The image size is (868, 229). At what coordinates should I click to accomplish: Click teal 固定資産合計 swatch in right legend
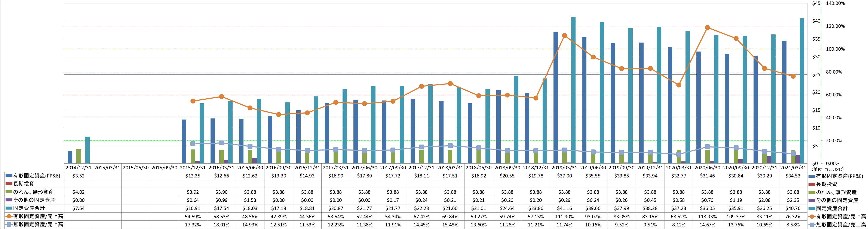click(x=812, y=208)
